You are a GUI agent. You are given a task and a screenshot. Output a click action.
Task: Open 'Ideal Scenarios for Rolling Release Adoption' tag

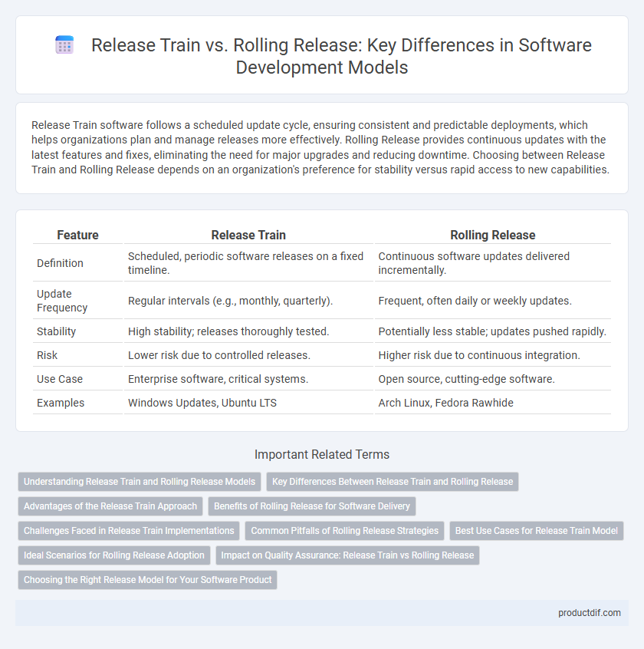(x=114, y=555)
